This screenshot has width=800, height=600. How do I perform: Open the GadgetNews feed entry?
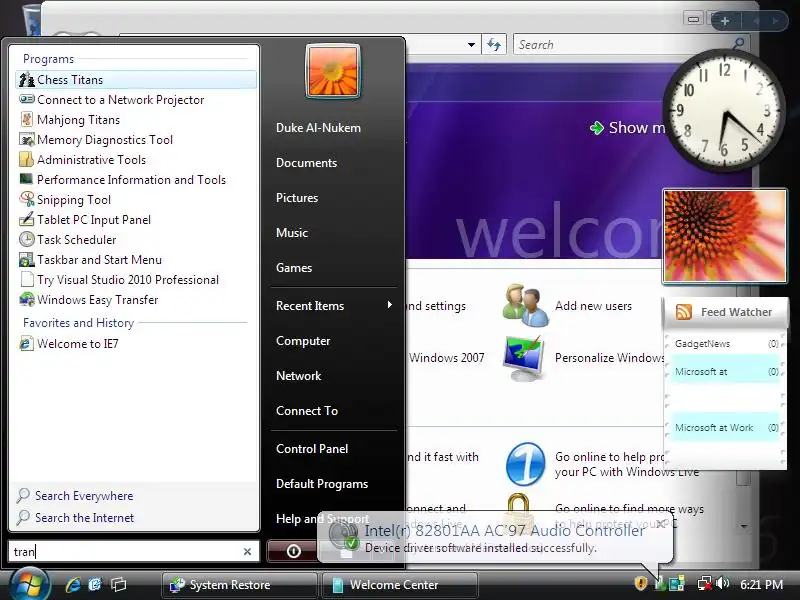(x=727, y=344)
